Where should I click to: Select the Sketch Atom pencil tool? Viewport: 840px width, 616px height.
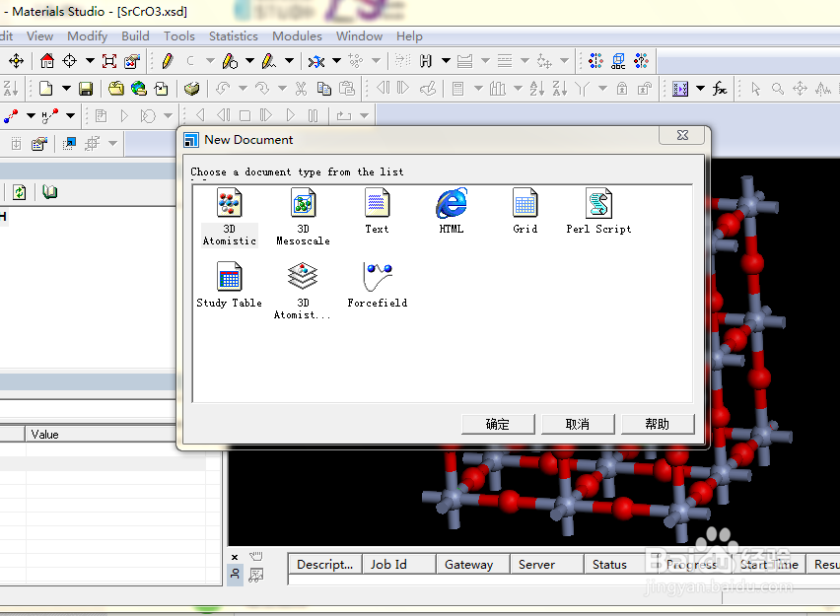(168, 61)
